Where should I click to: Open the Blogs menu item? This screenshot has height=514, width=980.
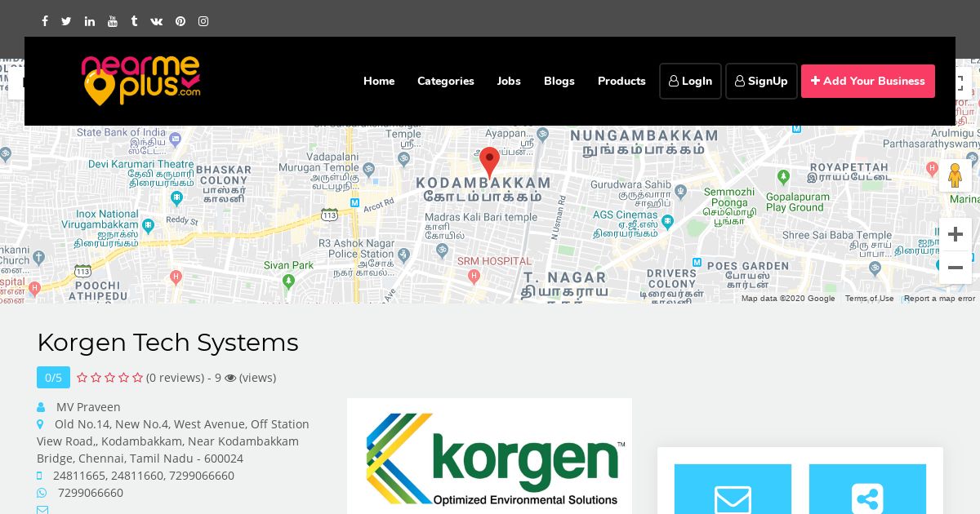(x=559, y=81)
